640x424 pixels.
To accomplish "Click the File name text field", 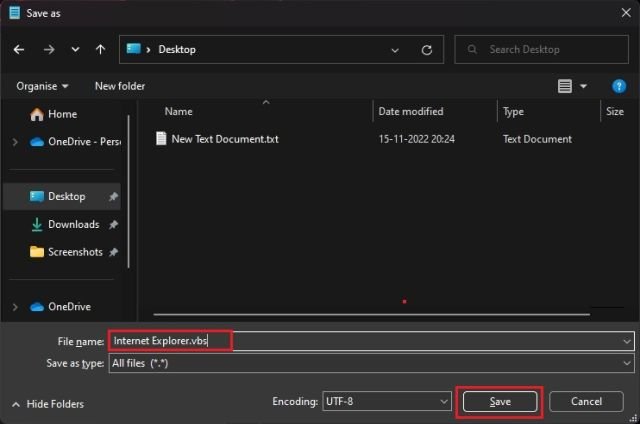I will 371,341.
